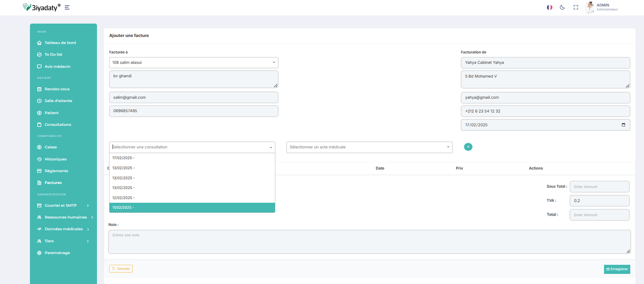Click into the Note text area

[x=369, y=242]
